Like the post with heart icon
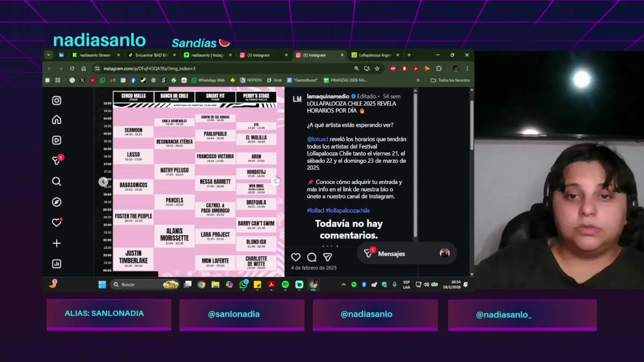 296,257
